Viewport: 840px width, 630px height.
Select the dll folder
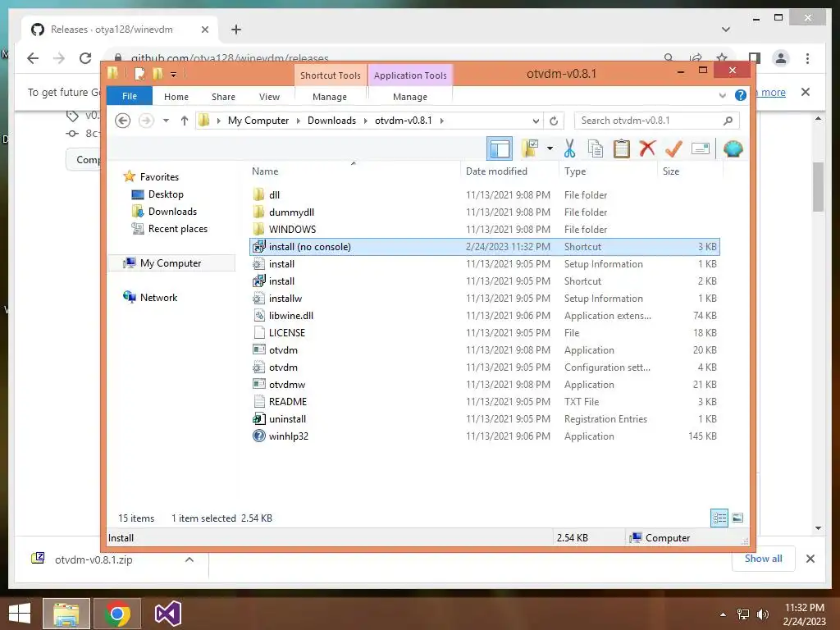point(485,195)
